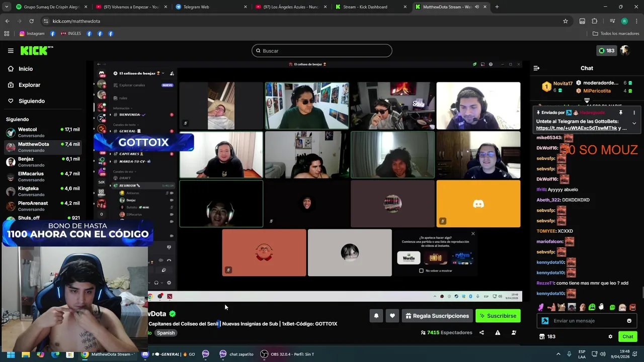Open verified badge next to channel name
Image resolution: width=644 pixels, height=362 pixels.
point(173,314)
